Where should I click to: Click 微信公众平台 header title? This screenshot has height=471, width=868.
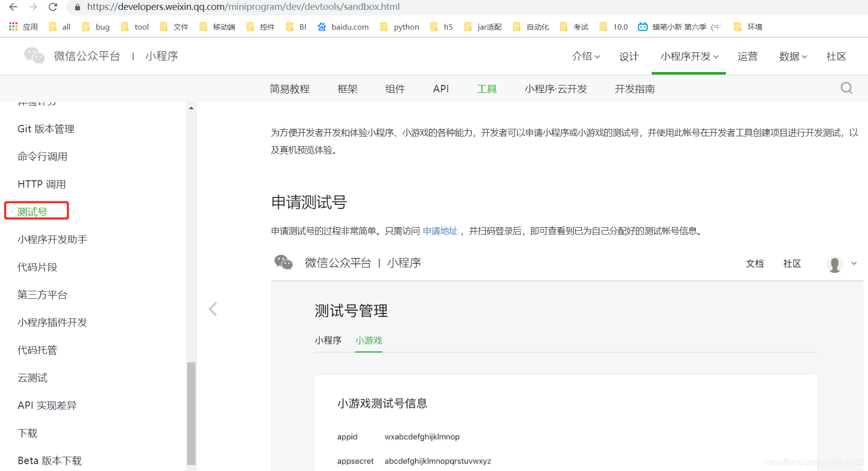[x=87, y=56]
